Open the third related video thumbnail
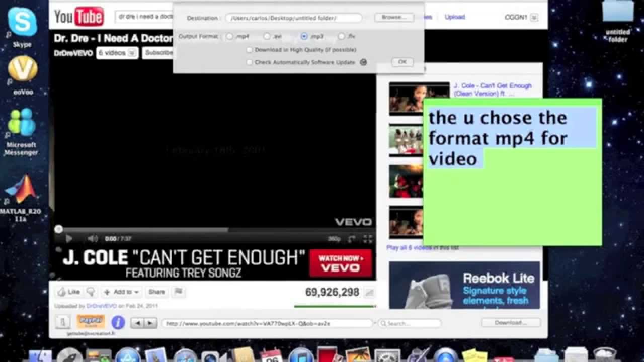Image resolution: width=644 pixels, height=362 pixels. tap(406, 181)
